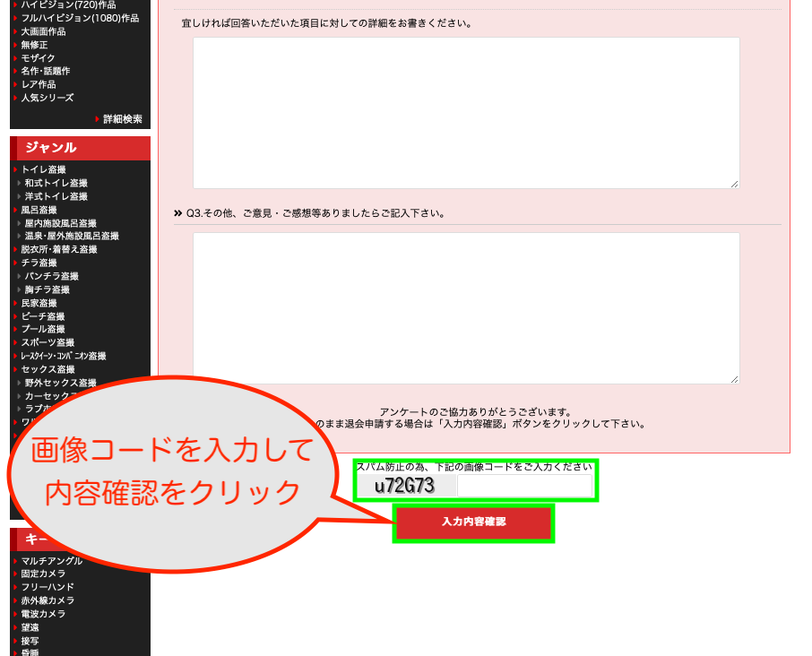Click the u72G73 captcha image
812x656 pixels.
tap(405, 486)
